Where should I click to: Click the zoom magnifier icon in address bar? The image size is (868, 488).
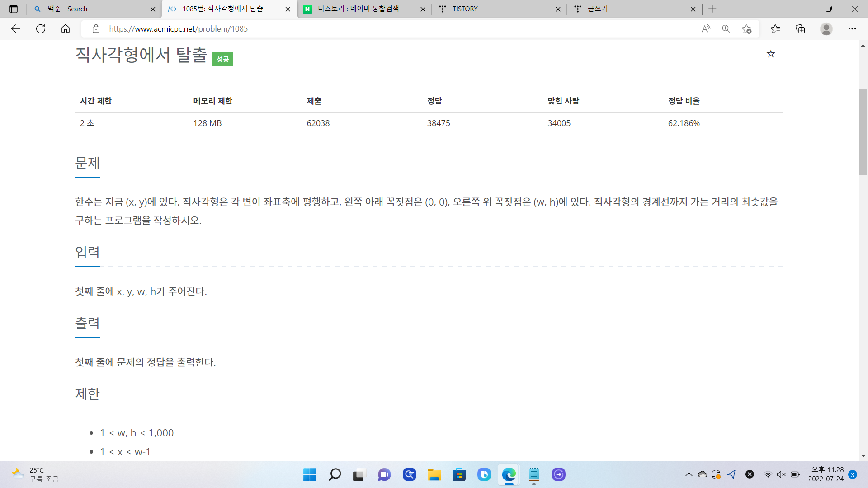[726, 29]
